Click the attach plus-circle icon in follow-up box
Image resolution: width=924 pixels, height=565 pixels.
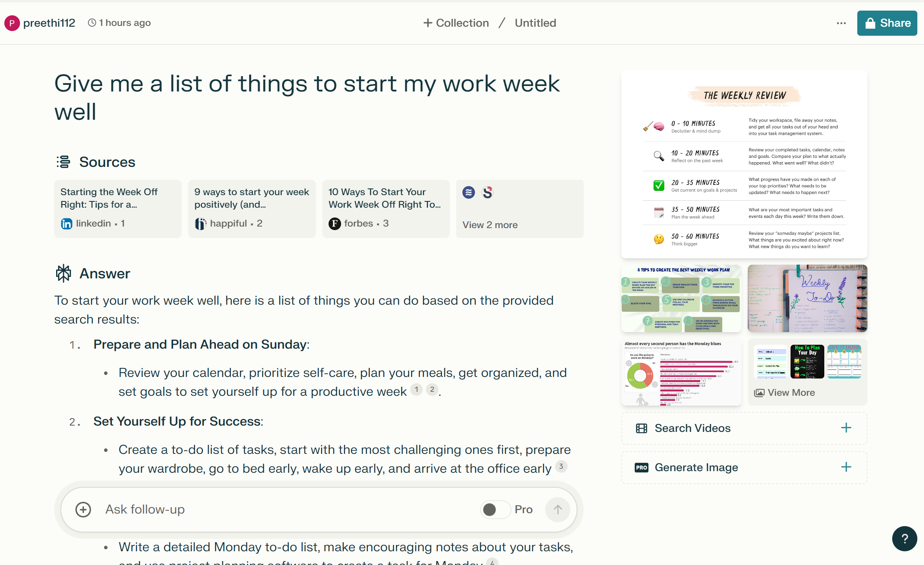(83, 510)
